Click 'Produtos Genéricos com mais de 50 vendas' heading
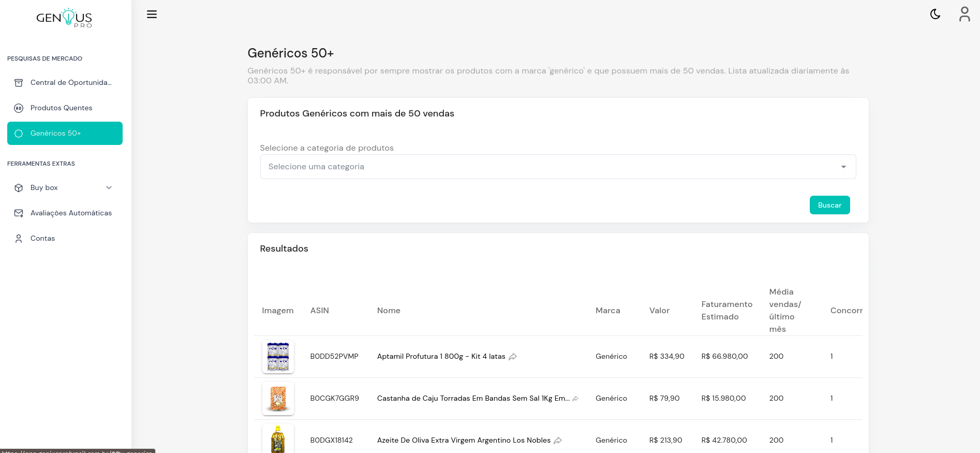 357,114
